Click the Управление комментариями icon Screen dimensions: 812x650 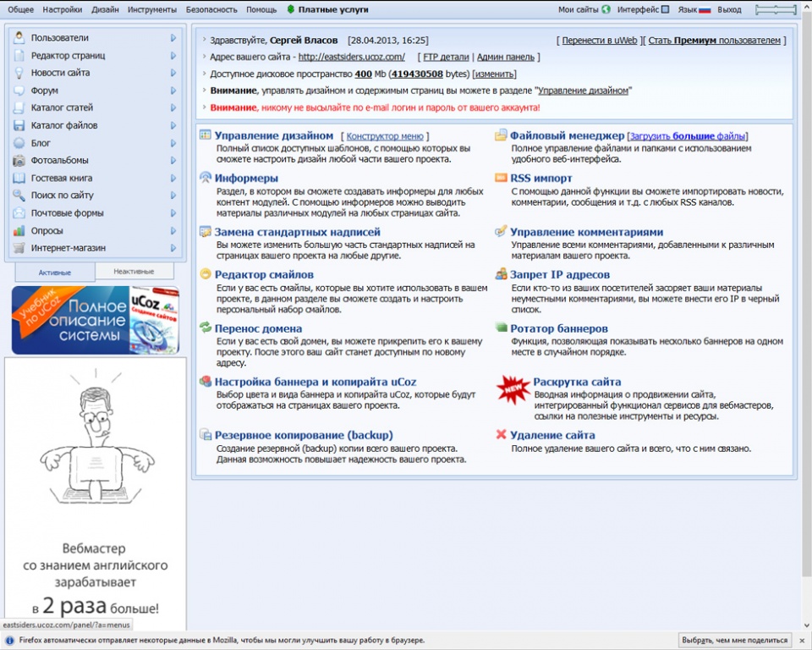pos(501,231)
